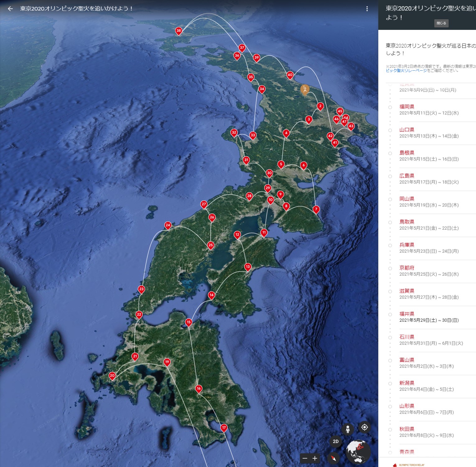
Task: Fly to my location target icon
Action: 365,427
